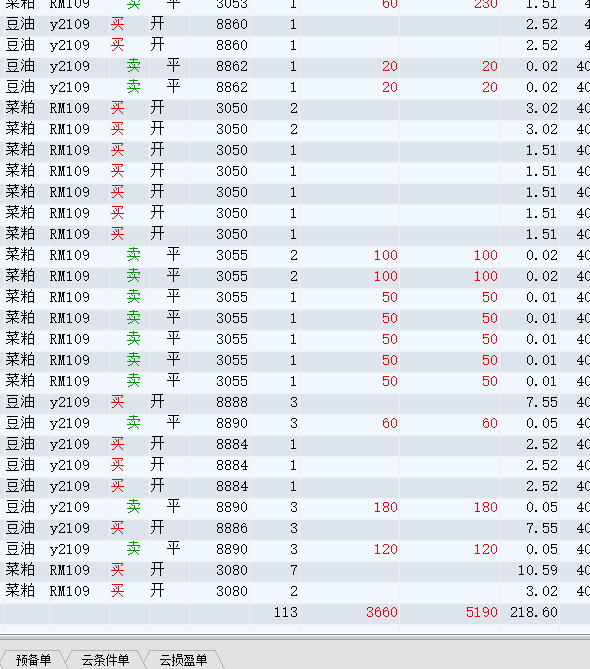Click the red 5190 total cell
The width and height of the screenshot is (590, 669).
pos(482,612)
